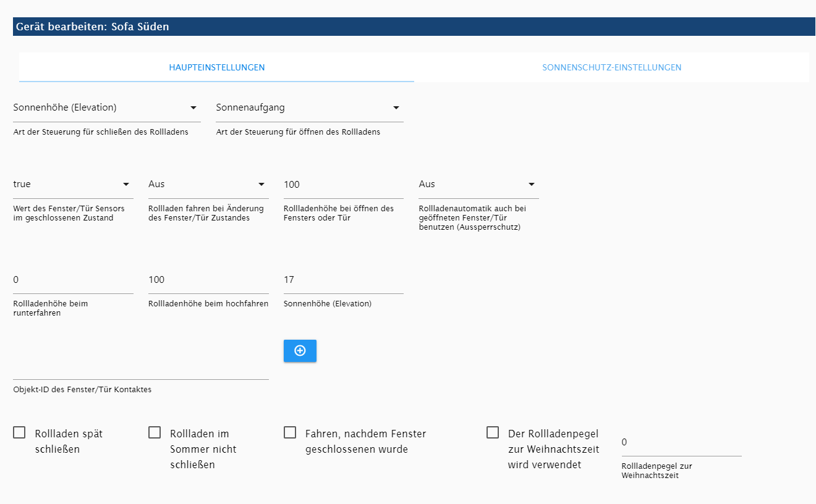Enable 'Rollladen spät schließen' checkbox
The width and height of the screenshot is (816, 504).
(x=19, y=433)
